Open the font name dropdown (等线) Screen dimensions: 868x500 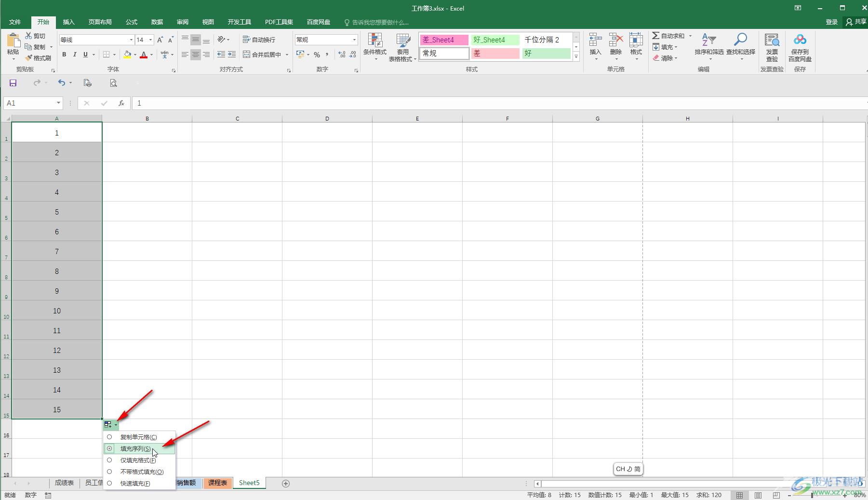tap(131, 40)
